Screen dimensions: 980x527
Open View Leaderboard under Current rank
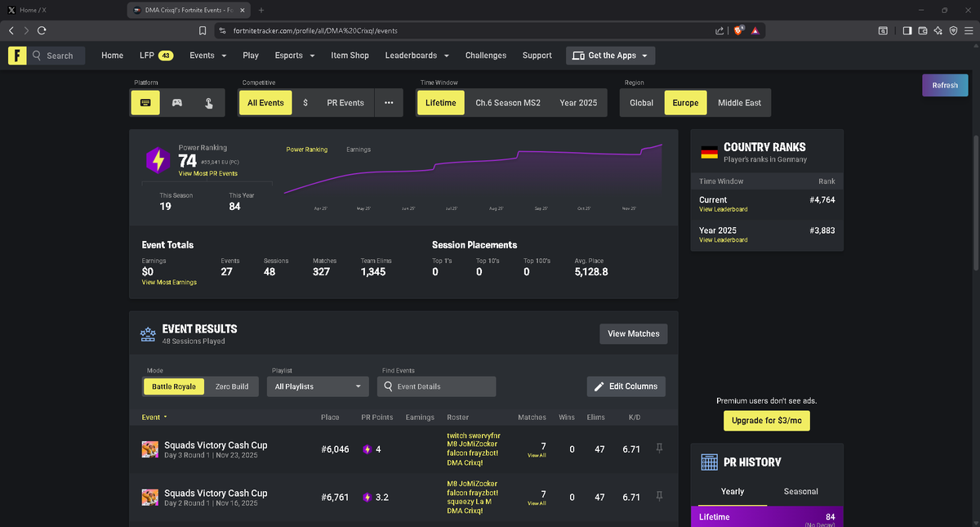[x=724, y=210]
